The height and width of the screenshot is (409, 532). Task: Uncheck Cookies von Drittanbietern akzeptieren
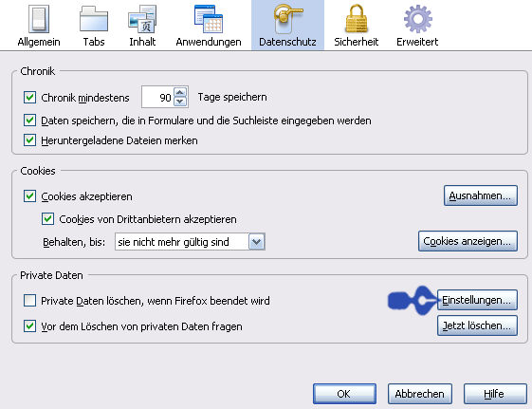tap(47, 219)
